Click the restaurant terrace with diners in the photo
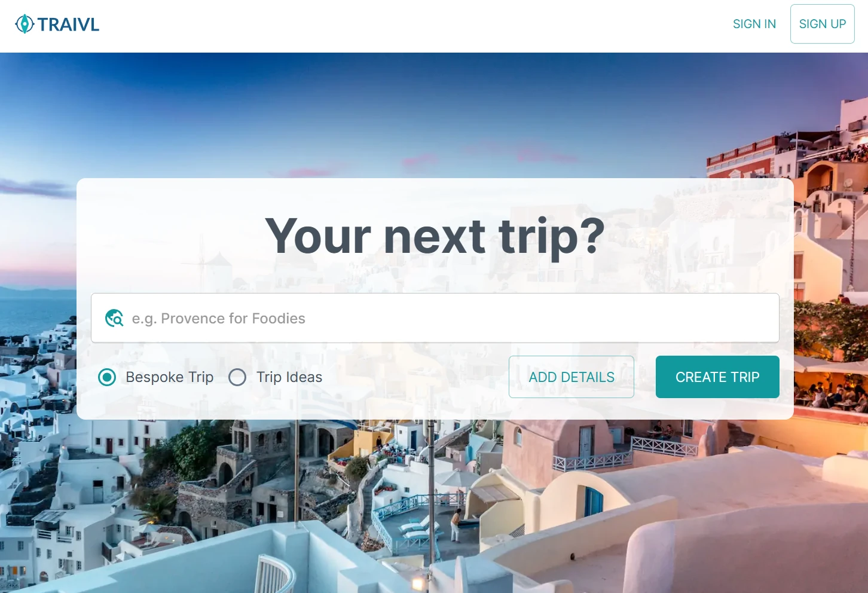This screenshot has height=593, width=868. [x=832, y=392]
